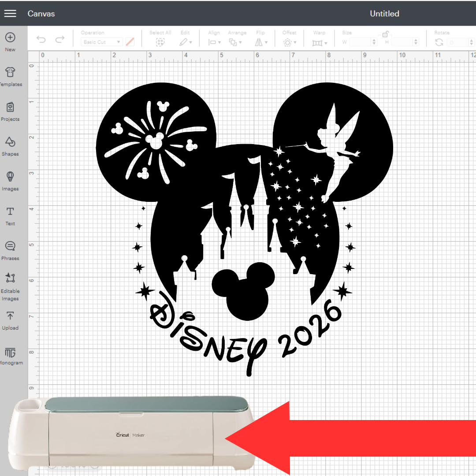Image resolution: width=476 pixels, height=476 pixels.
Task: Open the Shapes panel
Action: point(10,147)
